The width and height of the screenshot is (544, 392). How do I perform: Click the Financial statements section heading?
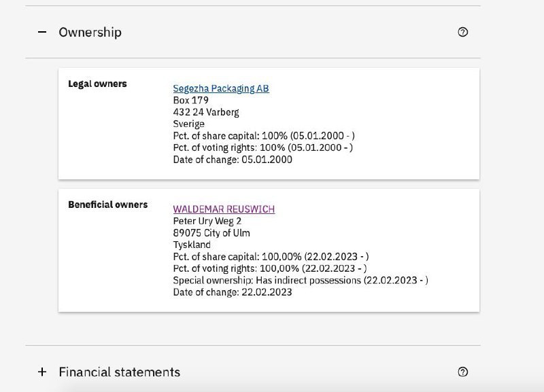pyautogui.click(x=120, y=372)
